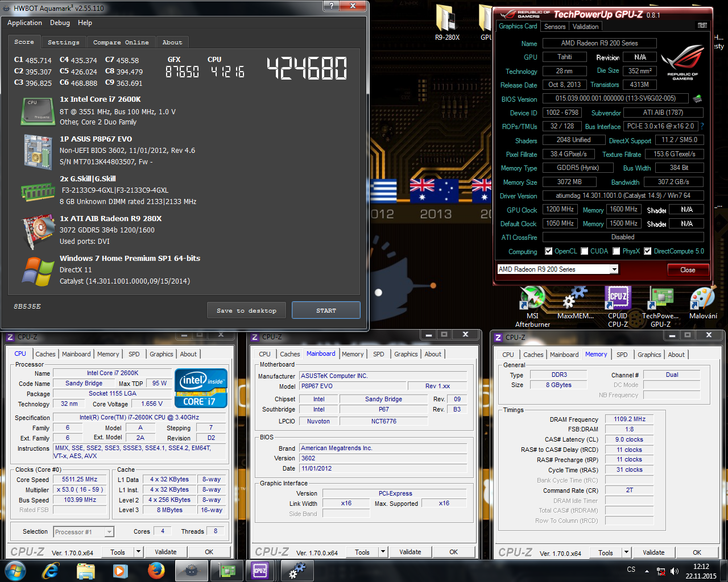This screenshot has height=582, width=728.
Task: Toggle the DirectCompute 5.0 checkbox
Action: 647,251
